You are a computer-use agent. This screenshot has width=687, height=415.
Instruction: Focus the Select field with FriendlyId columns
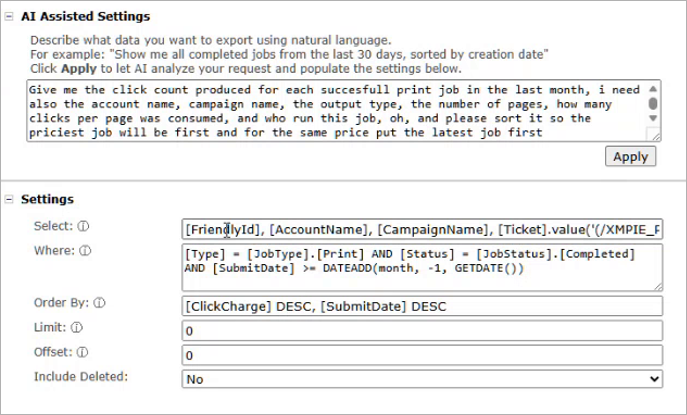[x=421, y=229]
